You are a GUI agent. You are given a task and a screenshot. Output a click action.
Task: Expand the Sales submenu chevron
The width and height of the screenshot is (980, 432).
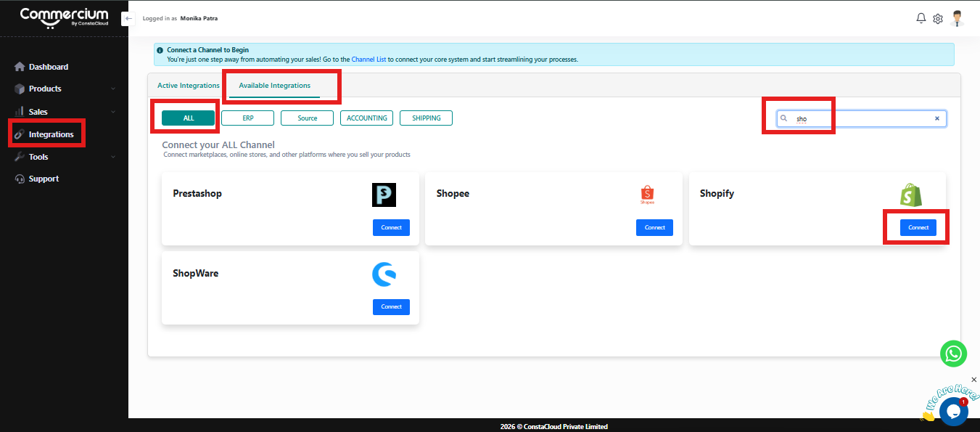(113, 112)
